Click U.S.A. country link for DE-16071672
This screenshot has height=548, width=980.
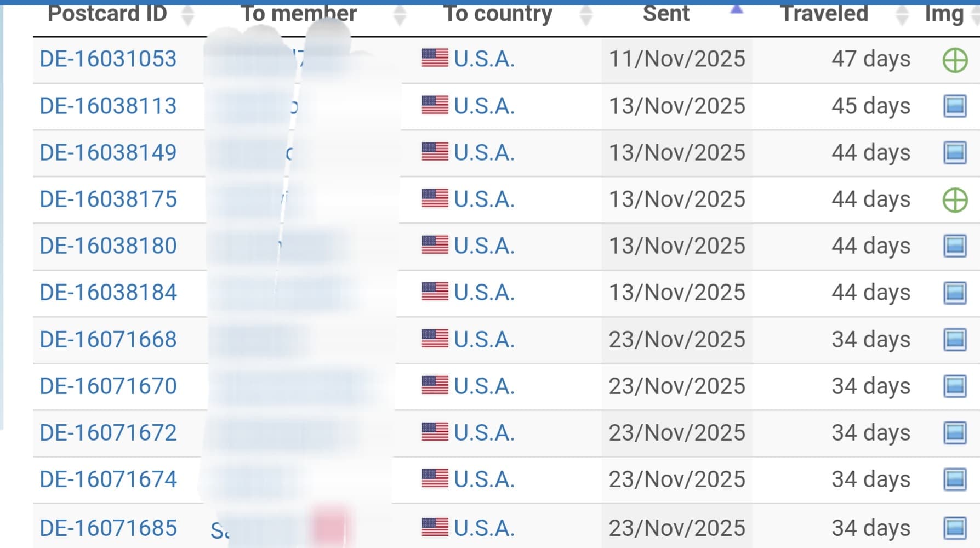tap(484, 433)
